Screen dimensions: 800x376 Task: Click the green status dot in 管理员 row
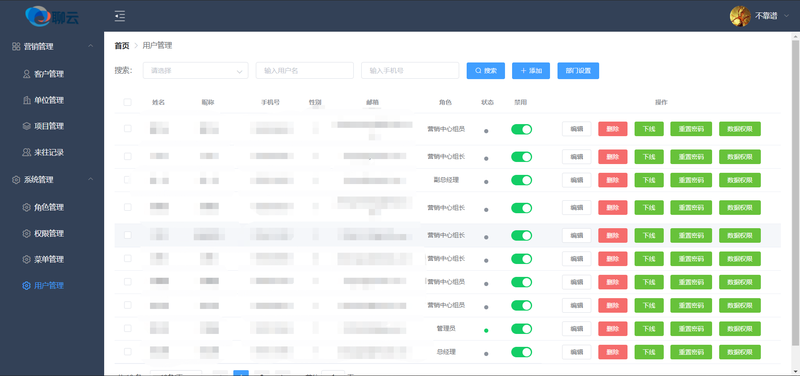tap(486, 331)
